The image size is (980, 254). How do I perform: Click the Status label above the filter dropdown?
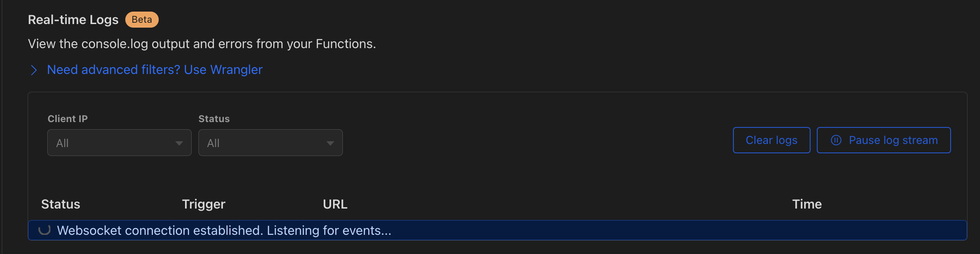(214, 119)
